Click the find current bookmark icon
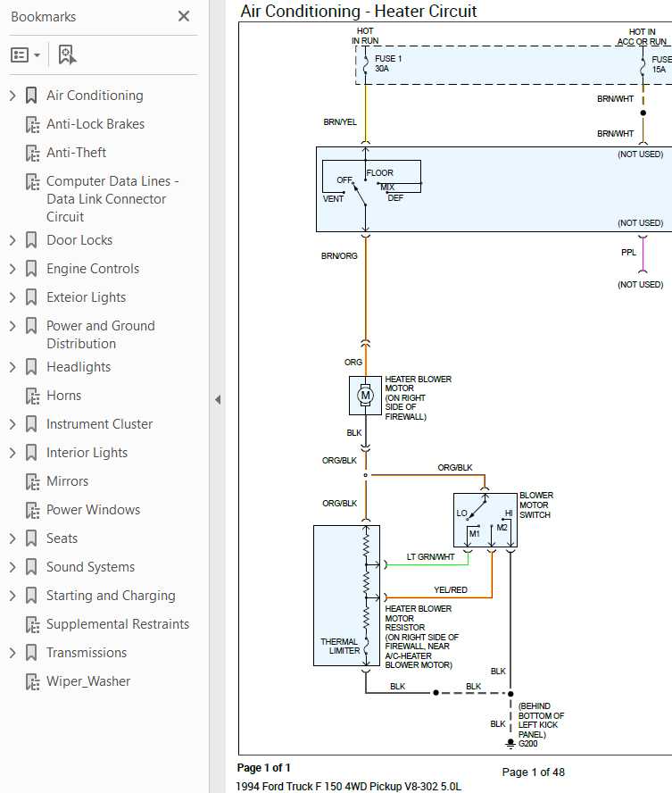This screenshot has width=672, height=793. click(x=67, y=54)
